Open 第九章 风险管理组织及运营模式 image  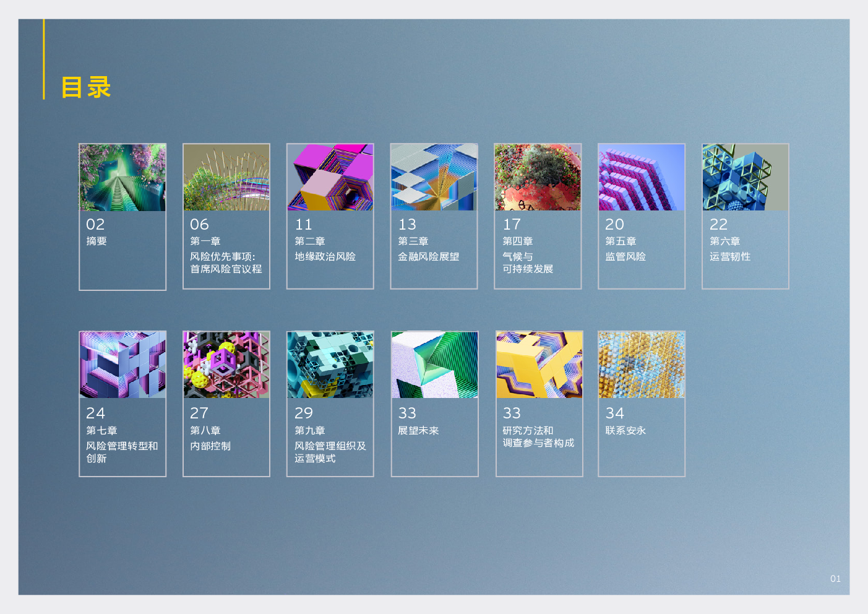330,365
